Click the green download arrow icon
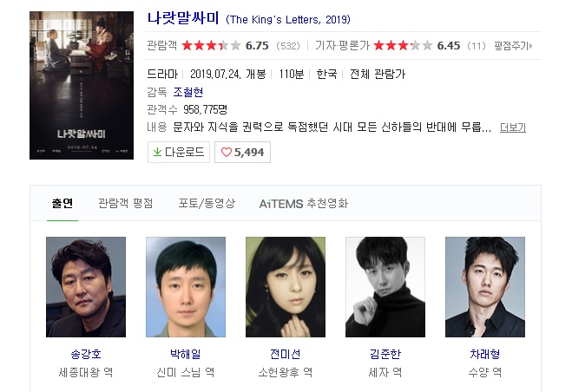The height and width of the screenshot is (392, 572). (x=157, y=152)
